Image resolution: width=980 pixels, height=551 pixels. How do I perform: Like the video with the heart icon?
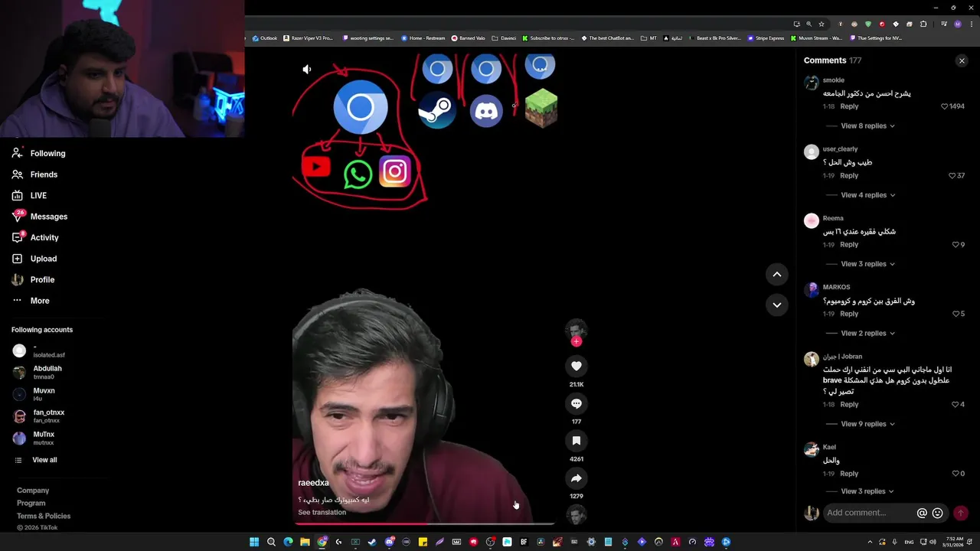(x=577, y=366)
